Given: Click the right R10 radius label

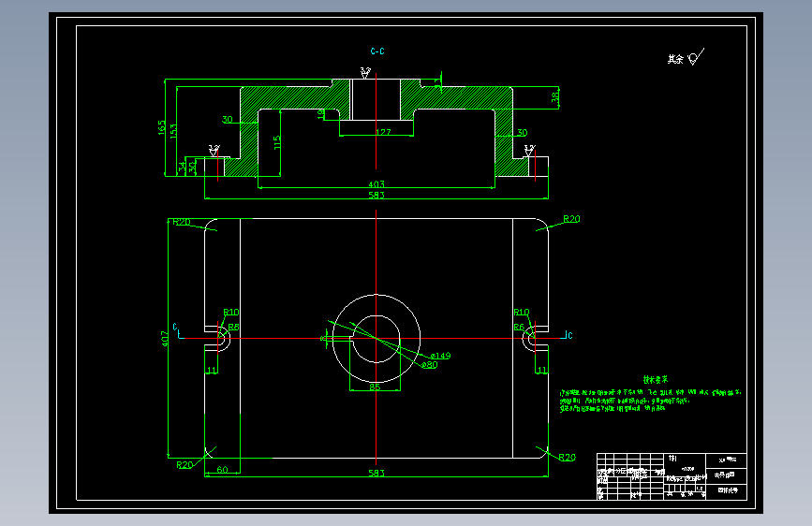Looking at the screenshot, I should pos(522,313).
